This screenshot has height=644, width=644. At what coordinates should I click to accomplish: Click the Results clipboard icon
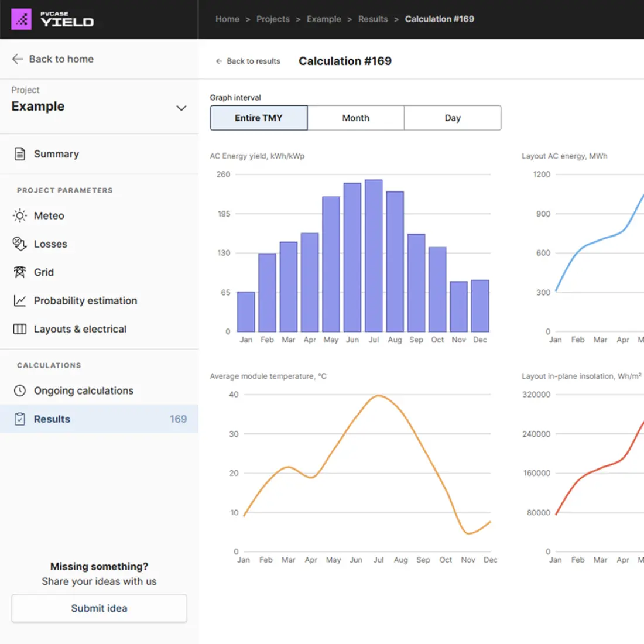coord(19,419)
